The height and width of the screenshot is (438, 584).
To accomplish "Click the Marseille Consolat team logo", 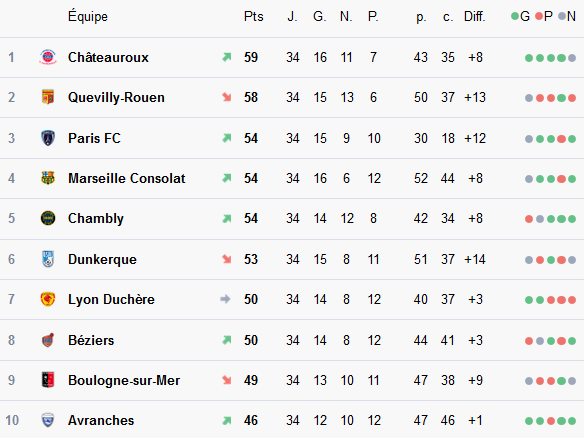I will click(x=48, y=178).
